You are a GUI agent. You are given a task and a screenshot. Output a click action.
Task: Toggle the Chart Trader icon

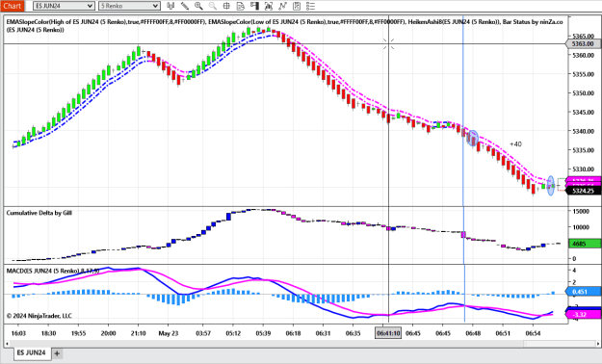coord(254,6)
